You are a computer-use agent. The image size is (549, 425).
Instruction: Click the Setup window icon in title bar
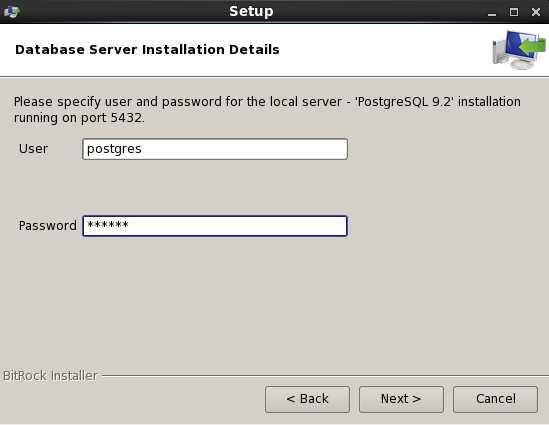click(x=12, y=12)
